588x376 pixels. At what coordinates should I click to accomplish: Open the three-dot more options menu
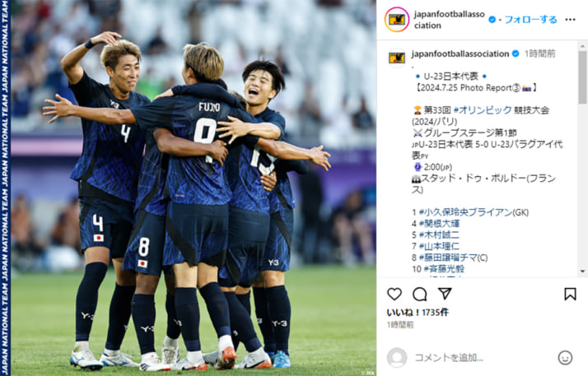click(571, 20)
